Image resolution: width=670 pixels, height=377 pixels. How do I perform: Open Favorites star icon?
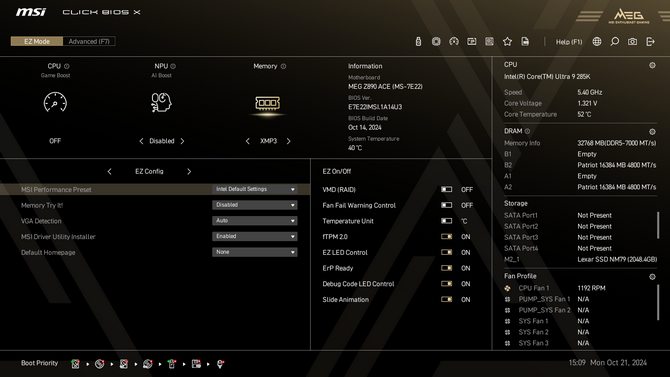point(507,41)
